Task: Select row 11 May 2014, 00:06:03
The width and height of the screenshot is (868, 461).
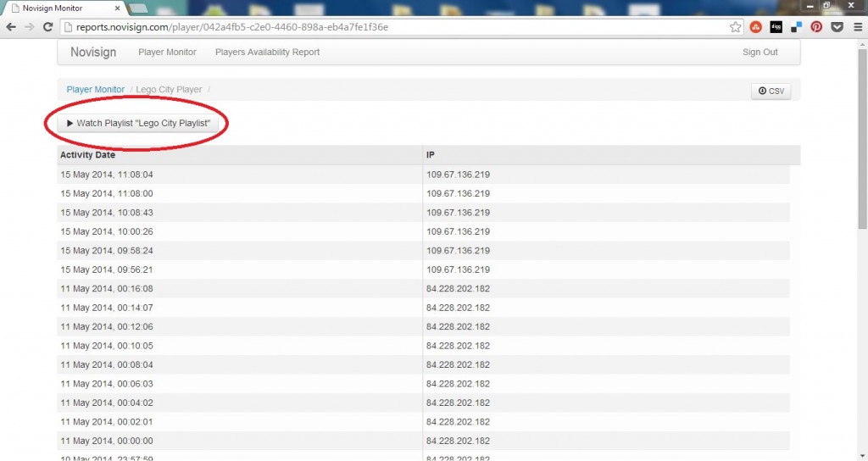Action: pos(424,384)
